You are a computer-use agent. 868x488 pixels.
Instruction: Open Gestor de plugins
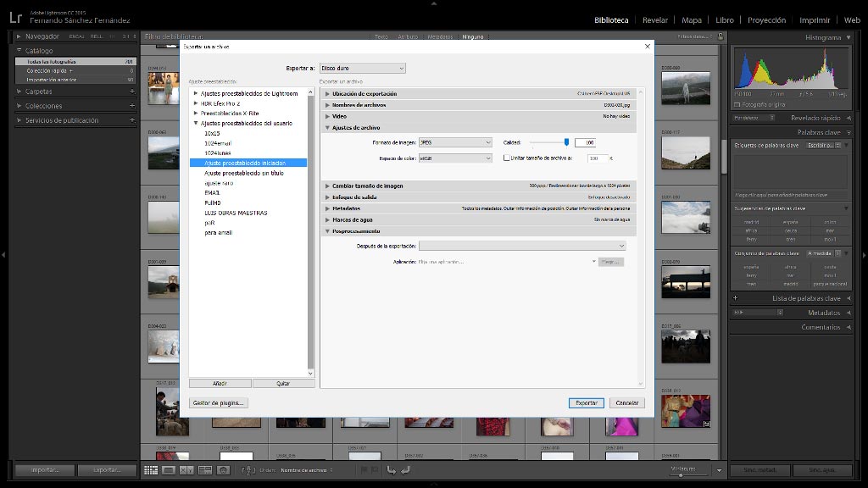218,402
